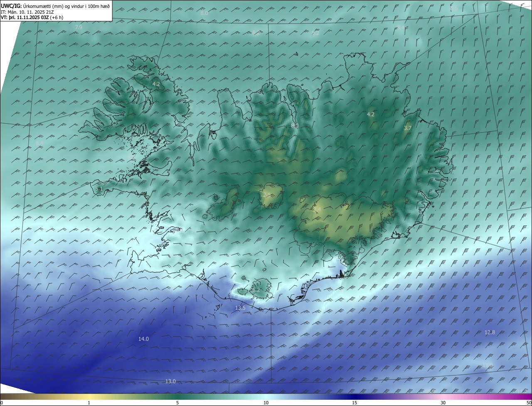Click the UWC/IG map title text
This screenshot has width=532, height=406.
pos(55,6)
